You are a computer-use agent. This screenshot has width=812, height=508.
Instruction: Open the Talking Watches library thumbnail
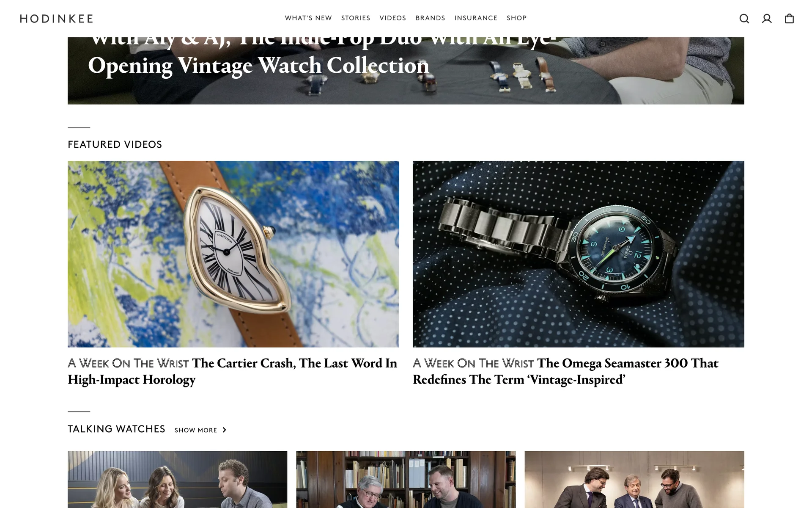tap(406, 479)
